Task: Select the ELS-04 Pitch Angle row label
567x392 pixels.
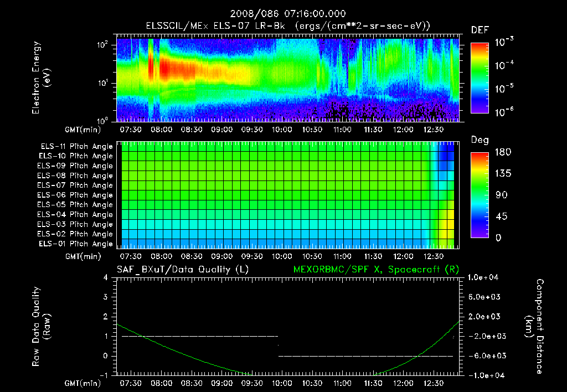Action: point(75,214)
